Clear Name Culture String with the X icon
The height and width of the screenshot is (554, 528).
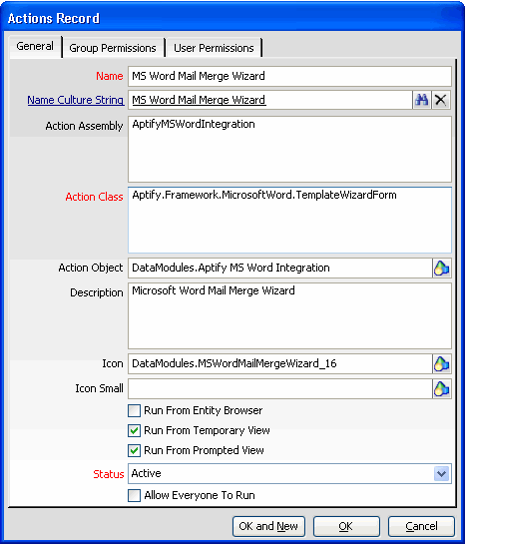pyautogui.click(x=440, y=100)
